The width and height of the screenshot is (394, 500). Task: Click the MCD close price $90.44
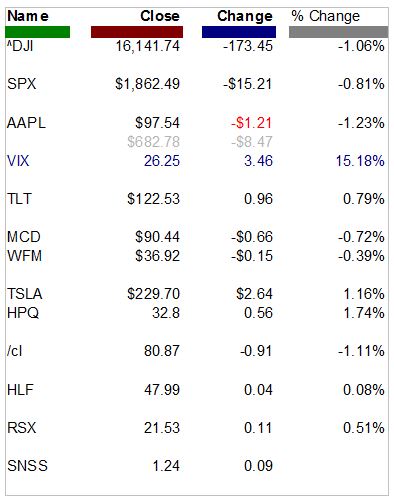pyautogui.click(x=157, y=237)
